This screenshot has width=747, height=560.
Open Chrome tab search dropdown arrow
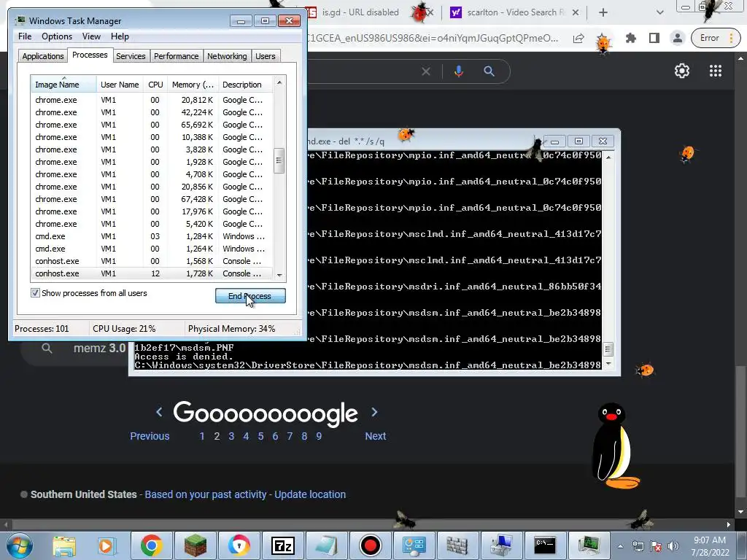coord(659,12)
